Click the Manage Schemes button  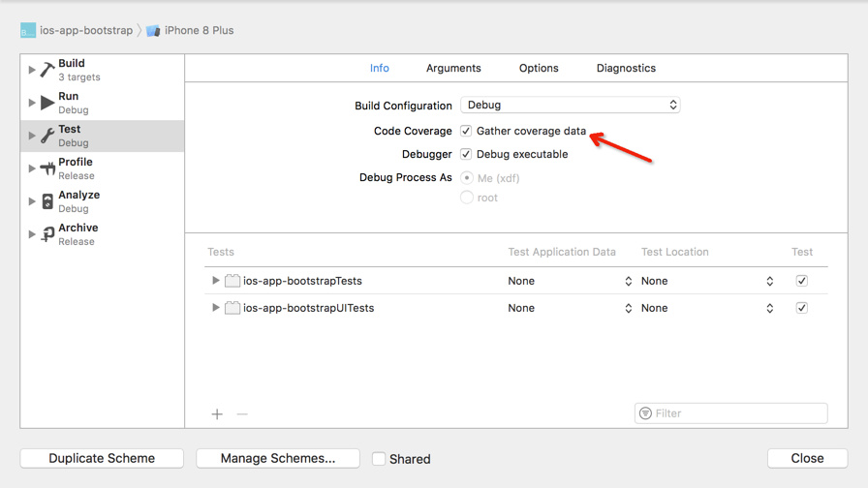278,459
